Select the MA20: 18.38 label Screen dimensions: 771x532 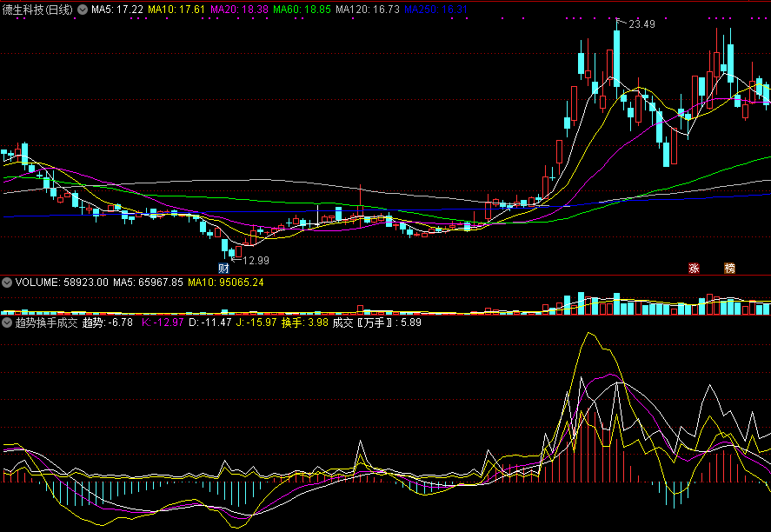(239, 10)
